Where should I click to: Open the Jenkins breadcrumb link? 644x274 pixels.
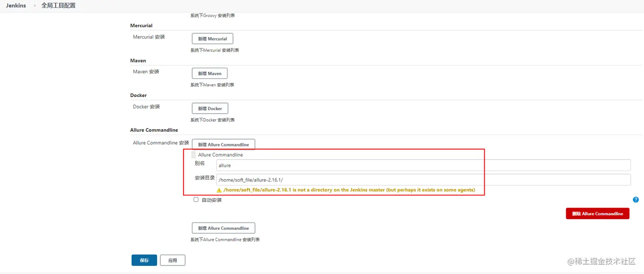pos(15,6)
